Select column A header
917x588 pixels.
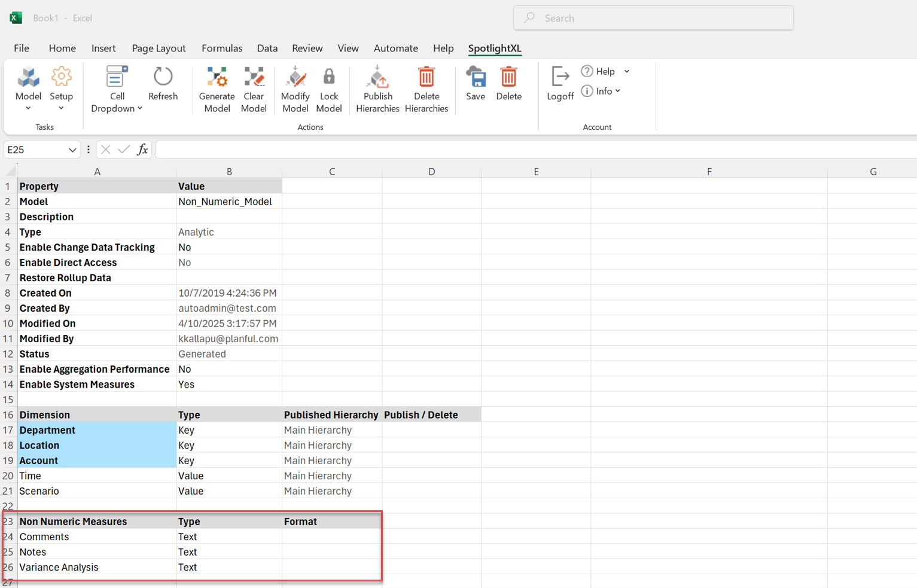click(98, 172)
